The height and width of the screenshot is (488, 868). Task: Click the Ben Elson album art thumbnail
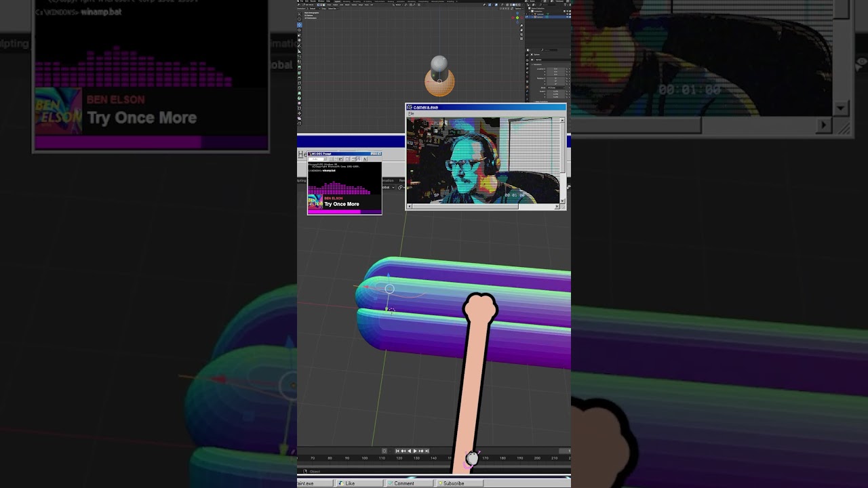[x=315, y=202]
